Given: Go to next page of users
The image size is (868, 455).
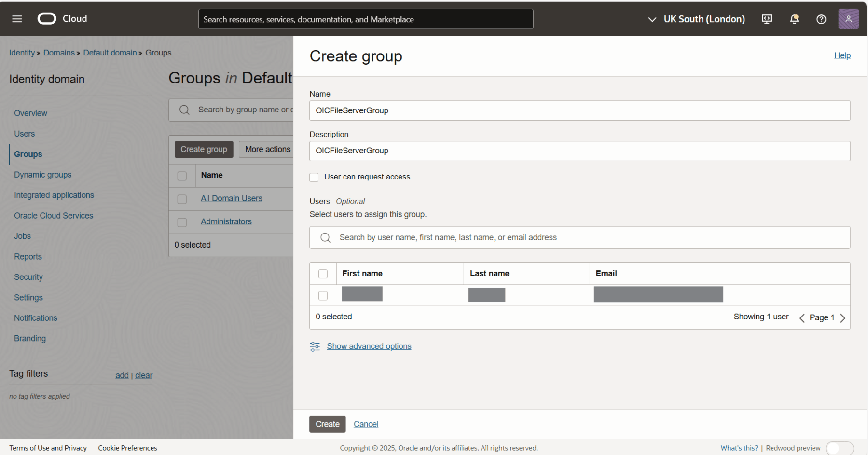Looking at the screenshot, I should point(842,318).
